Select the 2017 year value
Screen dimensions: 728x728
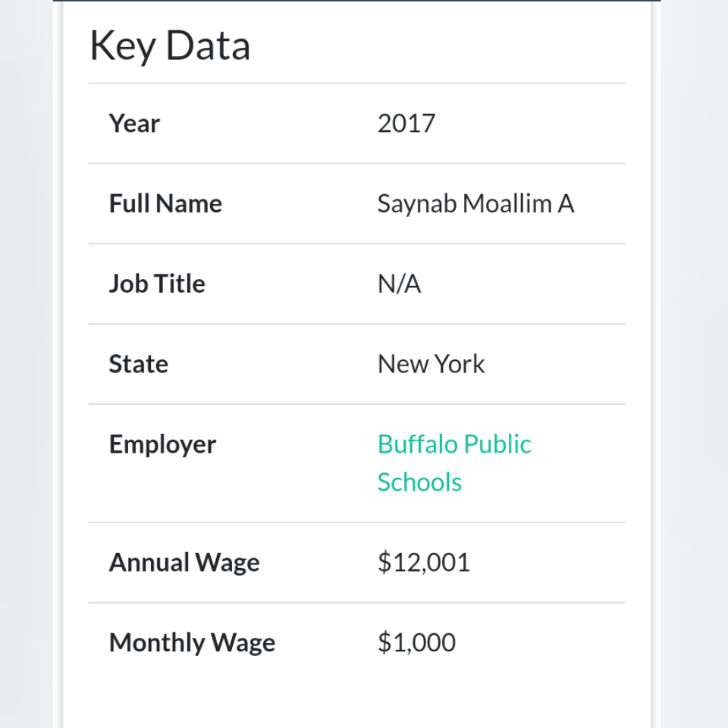[x=406, y=124]
